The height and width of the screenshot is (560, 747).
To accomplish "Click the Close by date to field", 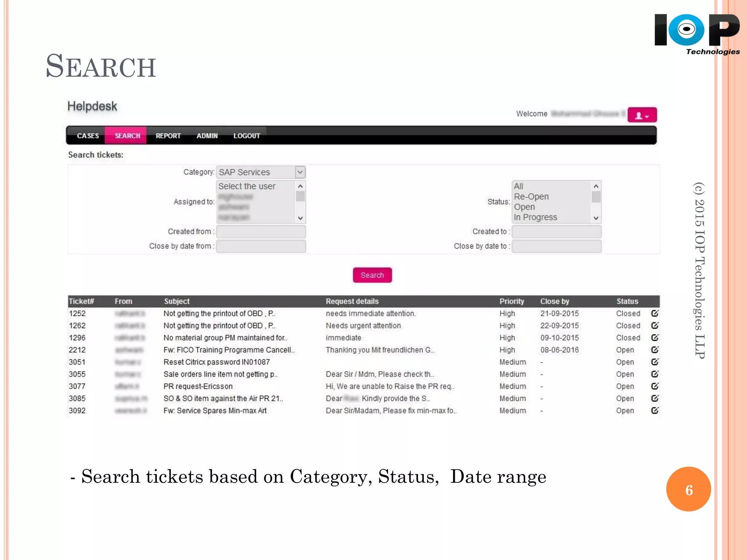I will click(x=556, y=246).
